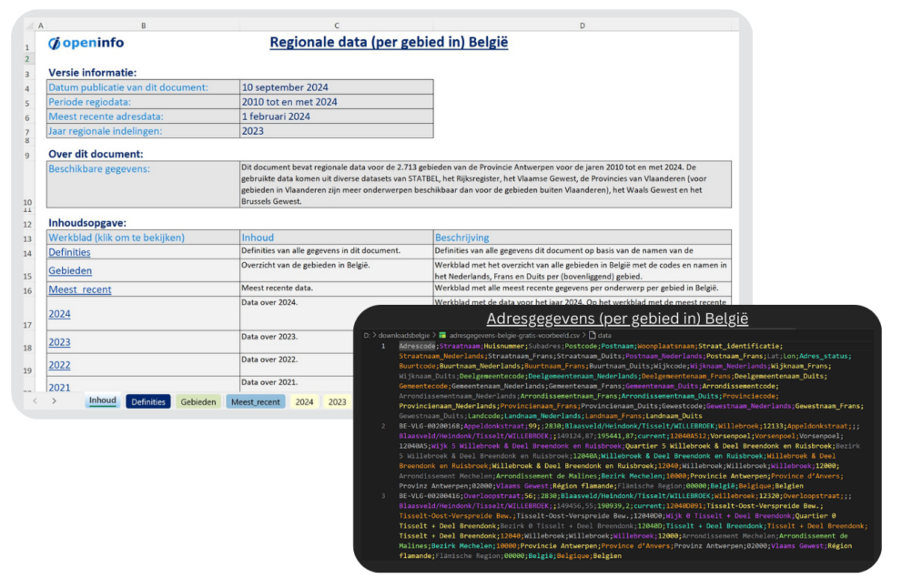Follow the Meest_recent hyperlink in the table
This screenshot has height=588, width=902.
pyautogui.click(x=80, y=289)
